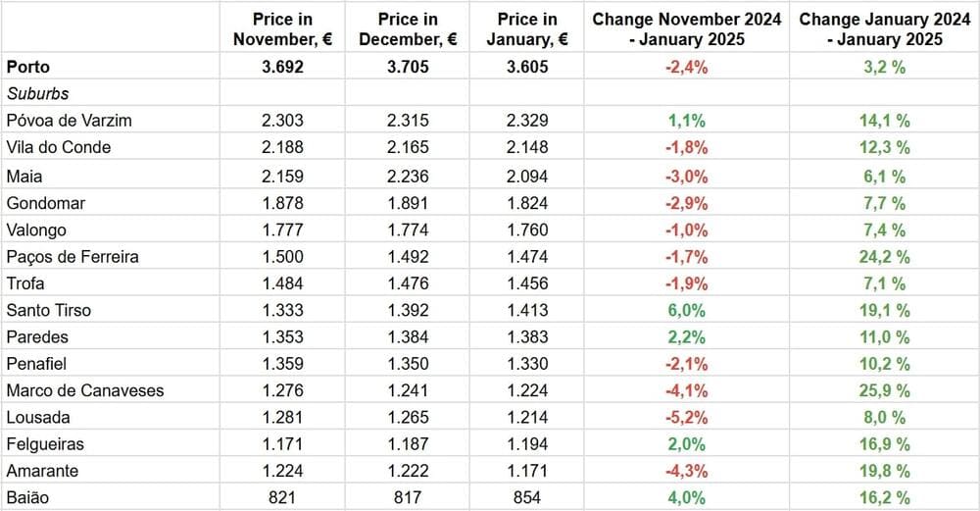Select Lousada's -5,2% change cell
Image resolution: width=980 pixels, height=511 pixels.
[685, 417]
